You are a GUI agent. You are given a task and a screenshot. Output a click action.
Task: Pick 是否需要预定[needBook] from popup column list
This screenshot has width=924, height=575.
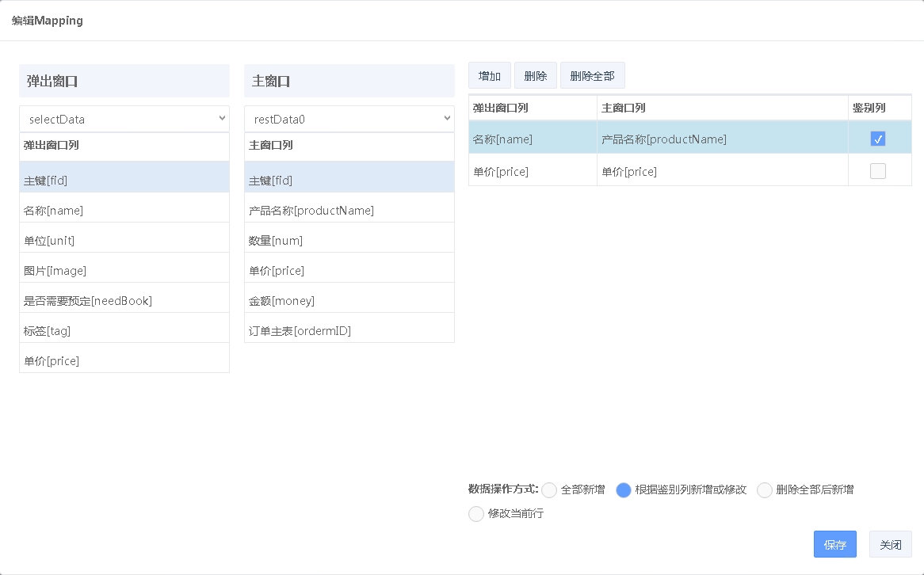click(x=124, y=301)
